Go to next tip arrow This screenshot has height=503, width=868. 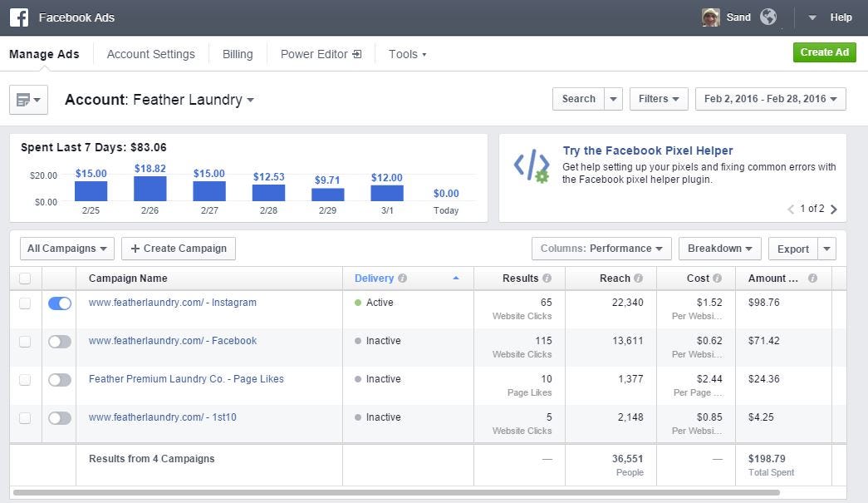click(x=834, y=210)
